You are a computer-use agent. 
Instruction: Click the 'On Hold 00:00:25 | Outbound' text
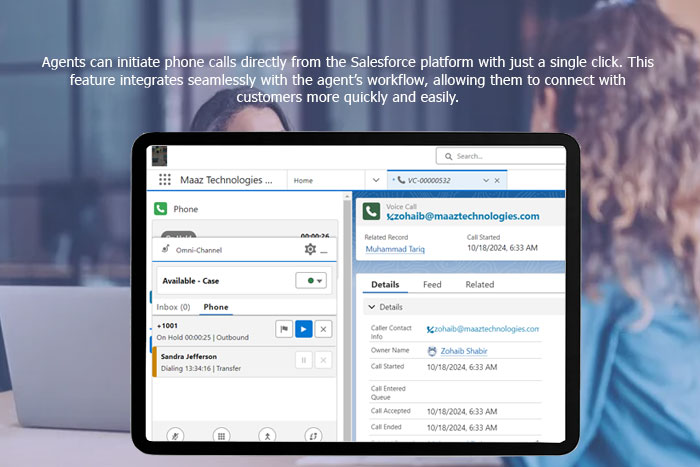pos(203,338)
